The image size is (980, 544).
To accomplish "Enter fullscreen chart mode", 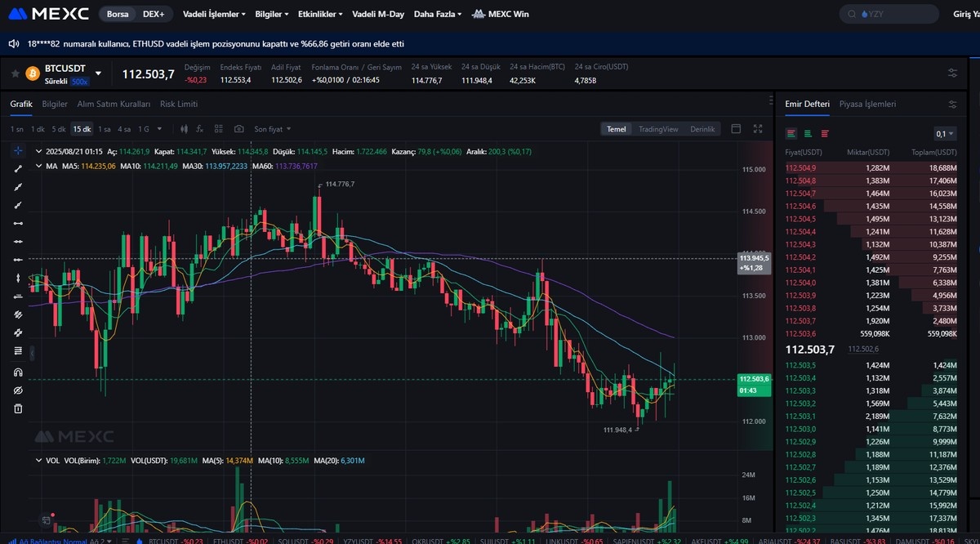I will pos(758,129).
